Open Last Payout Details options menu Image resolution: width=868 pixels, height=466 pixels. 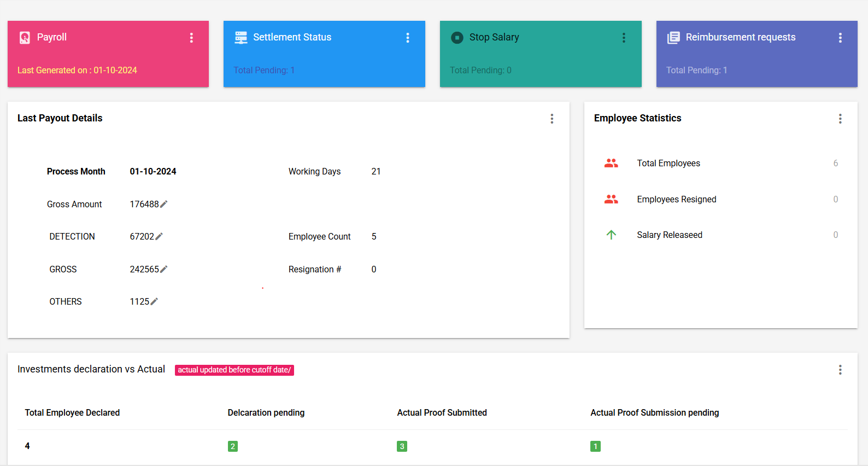click(552, 119)
